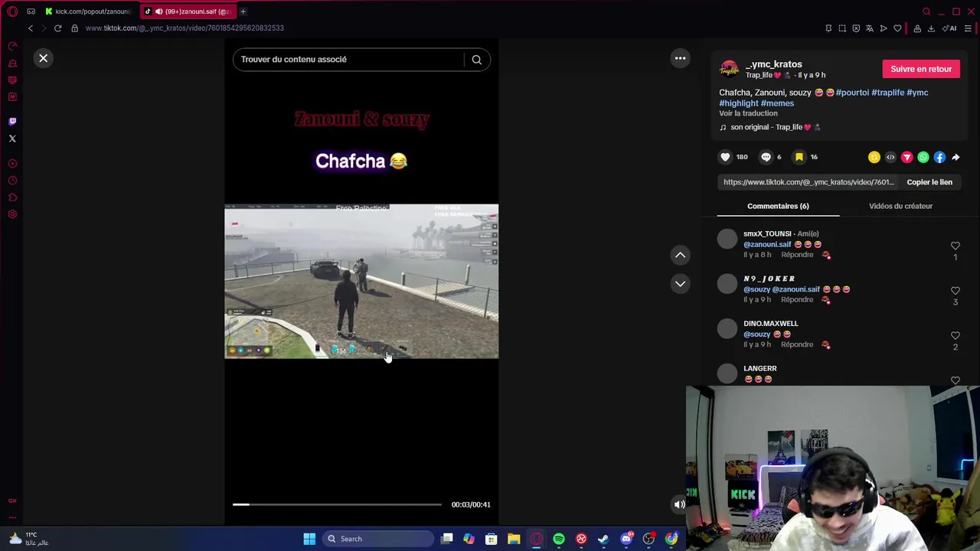The image size is (980, 551).
Task: Close the TikTok video viewer with the X
Action: (44, 58)
